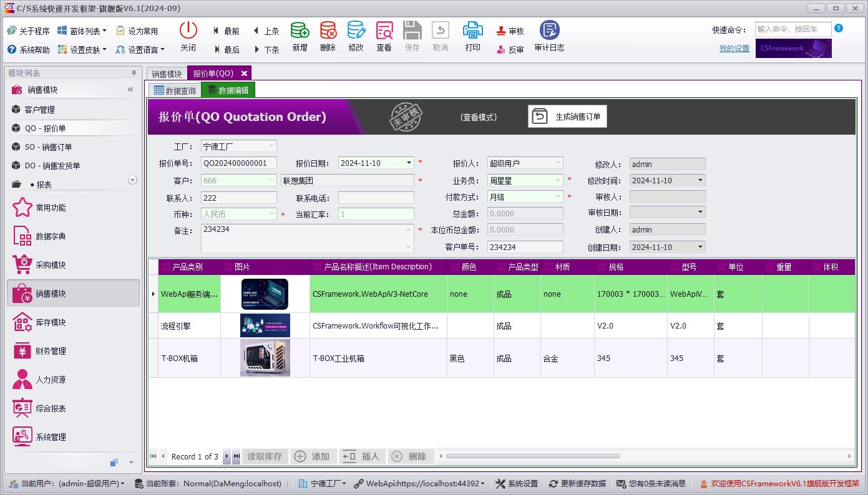Open 采购模块 in the sidebar

tap(50, 265)
